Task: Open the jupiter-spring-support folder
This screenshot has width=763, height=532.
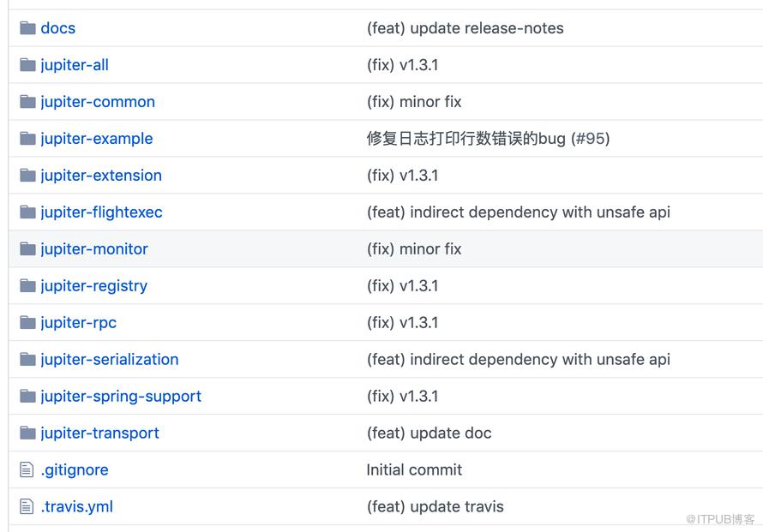Action: pyautogui.click(x=121, y=396)
